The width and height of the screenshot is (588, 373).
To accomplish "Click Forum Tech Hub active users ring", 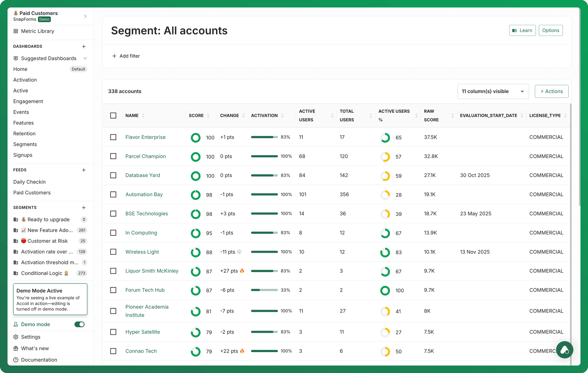I will [385, 290].
